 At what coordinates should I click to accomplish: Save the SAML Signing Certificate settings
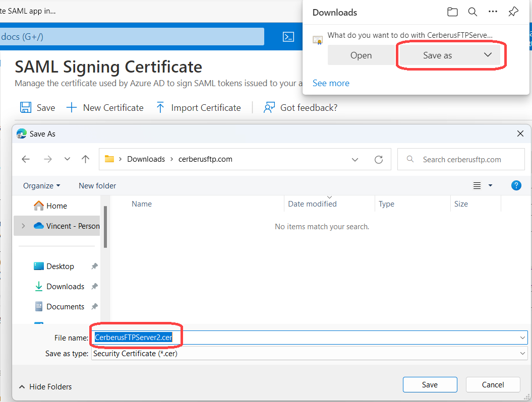tap(37, 108)
